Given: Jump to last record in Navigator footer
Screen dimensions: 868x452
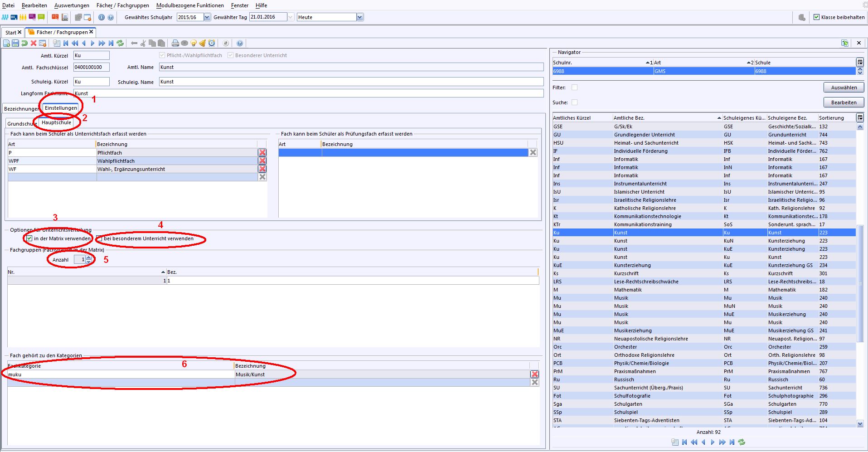Looking at the screenshot, I should point(732,442).
